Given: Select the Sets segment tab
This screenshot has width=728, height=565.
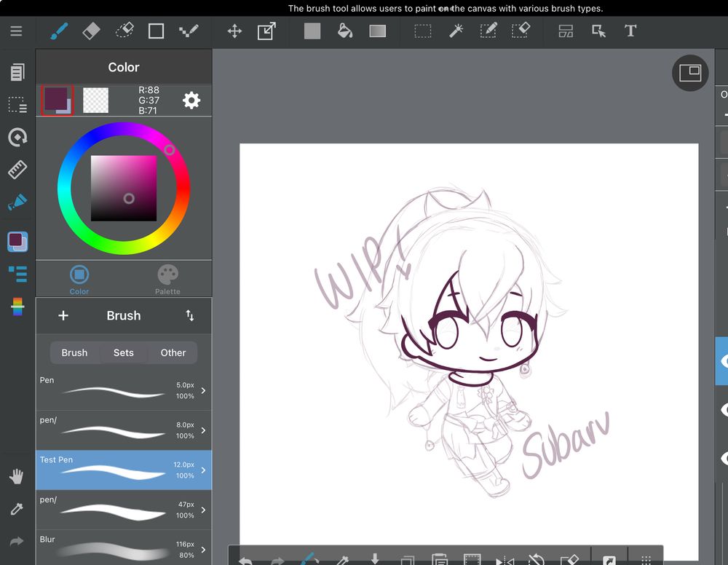Looking at the screenshot, I should (x=124, y=353).
